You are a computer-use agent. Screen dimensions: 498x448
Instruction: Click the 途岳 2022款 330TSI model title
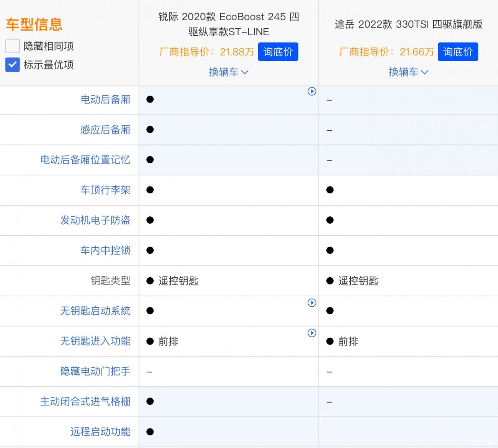(x=408, y=24)
